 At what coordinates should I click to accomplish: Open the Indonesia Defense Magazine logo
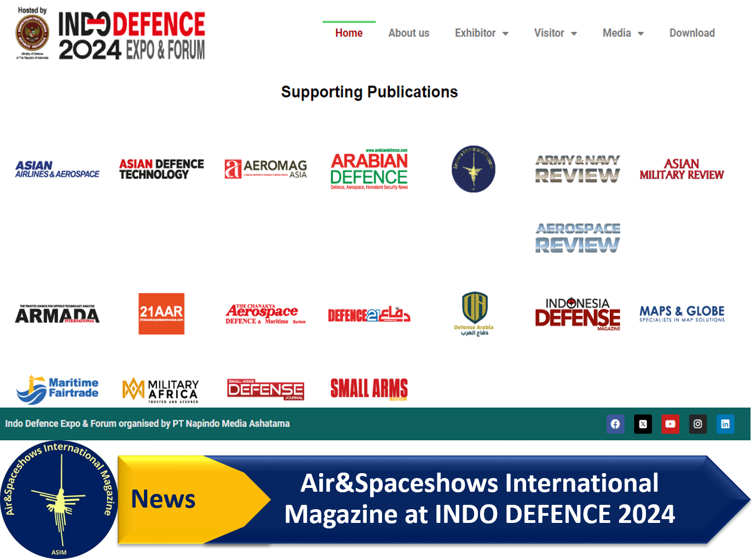578,314
